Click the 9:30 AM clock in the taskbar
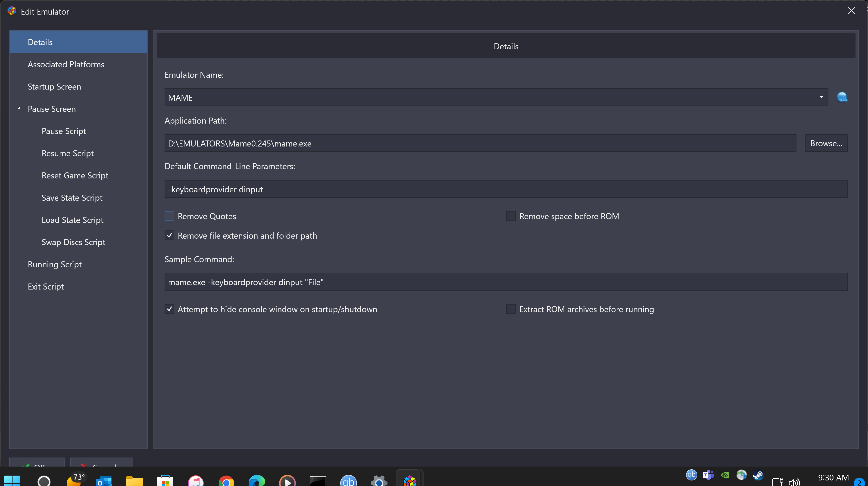868x486 pixels. tap(833, 477)
